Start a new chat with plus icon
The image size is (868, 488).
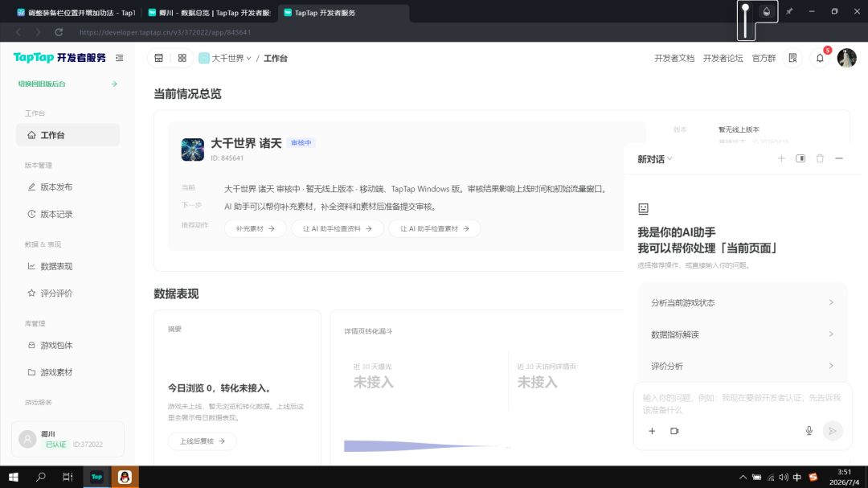click(781, 158)
